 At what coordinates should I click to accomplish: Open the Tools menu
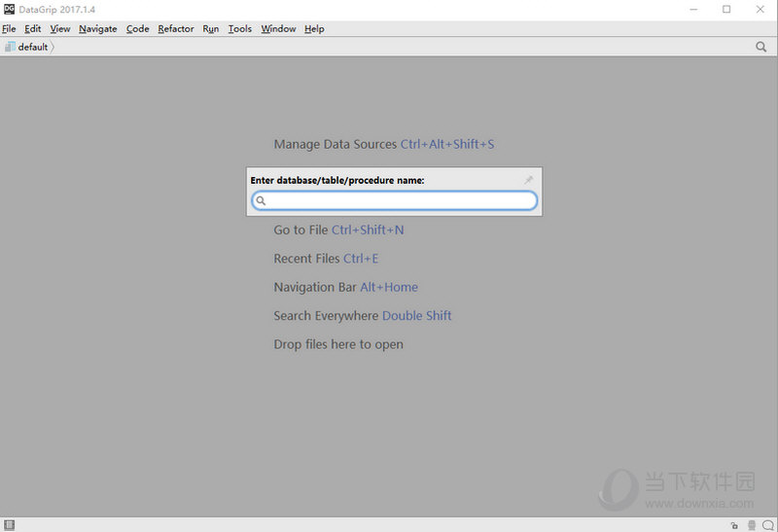tap(239, 29)
